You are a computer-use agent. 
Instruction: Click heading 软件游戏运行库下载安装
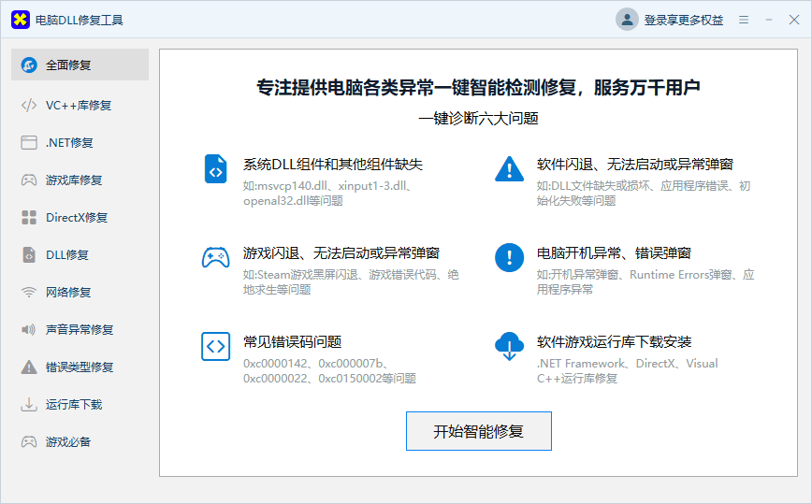pos(614,341)
